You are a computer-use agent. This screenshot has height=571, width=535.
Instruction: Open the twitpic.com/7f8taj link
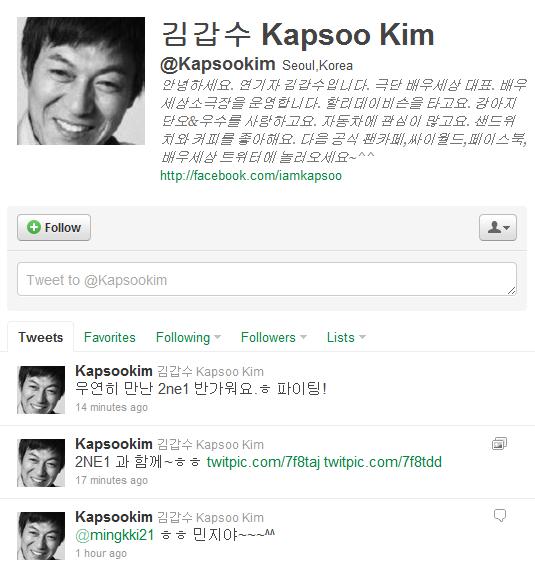pyautogui.click(x=263, y=462)
